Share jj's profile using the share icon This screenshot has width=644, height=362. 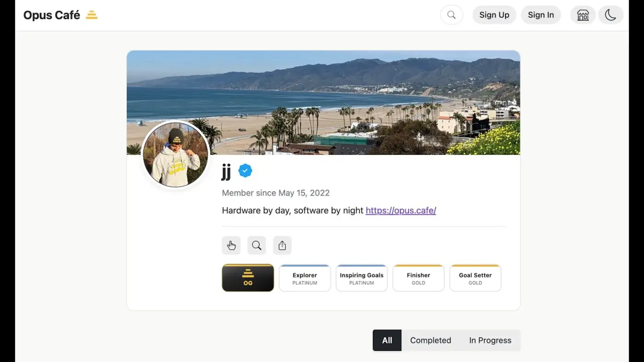pyautogui.click(x=282, y=245)
